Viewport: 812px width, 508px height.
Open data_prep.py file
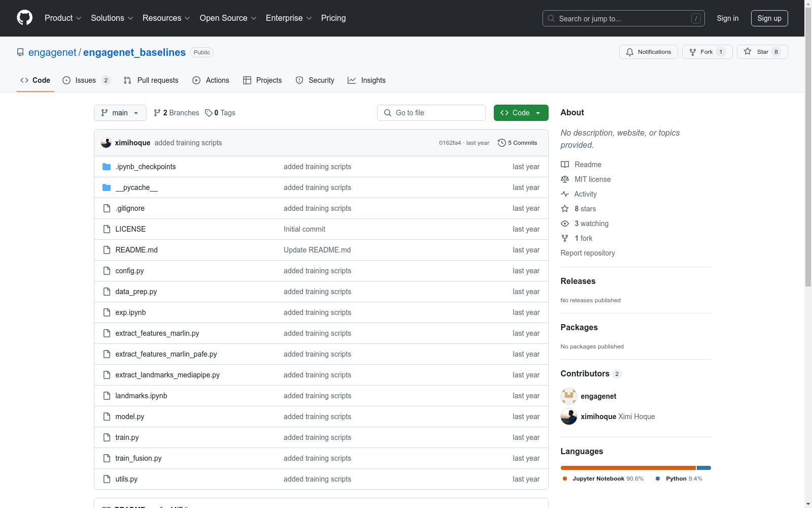click(x=136, y=292)
